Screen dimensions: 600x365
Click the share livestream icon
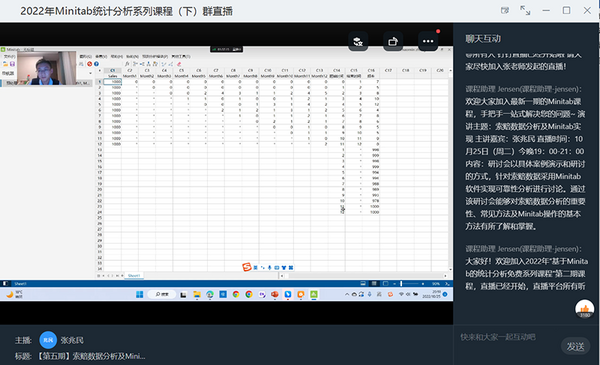(393, 41)
